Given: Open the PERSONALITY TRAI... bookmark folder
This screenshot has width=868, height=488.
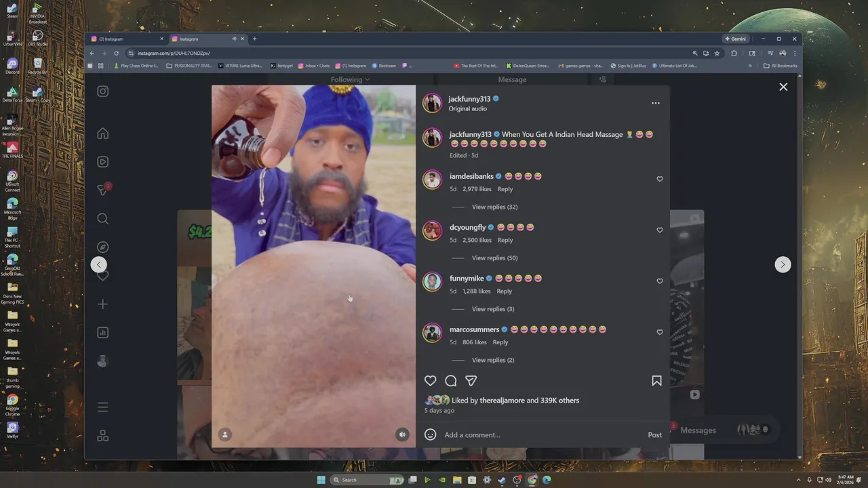Looking at the screenshot, I should 189,66.
